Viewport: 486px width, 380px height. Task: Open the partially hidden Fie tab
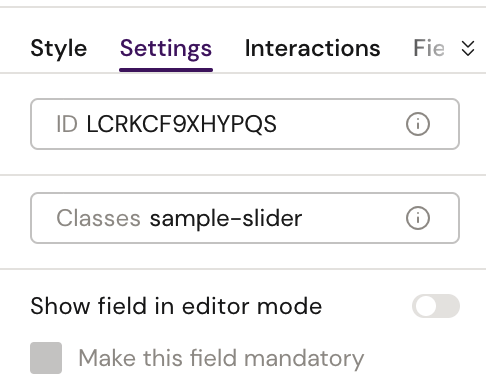pos(429,48)
